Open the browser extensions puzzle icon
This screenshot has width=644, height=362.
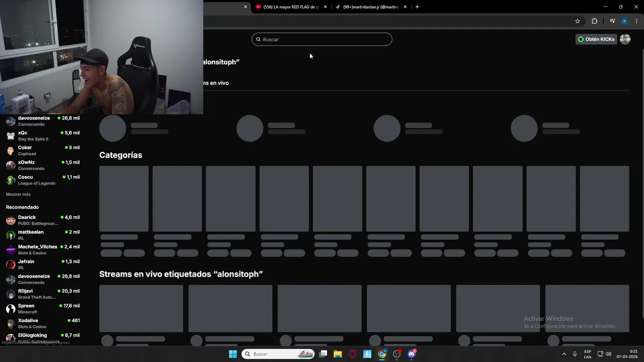point(594,21)
